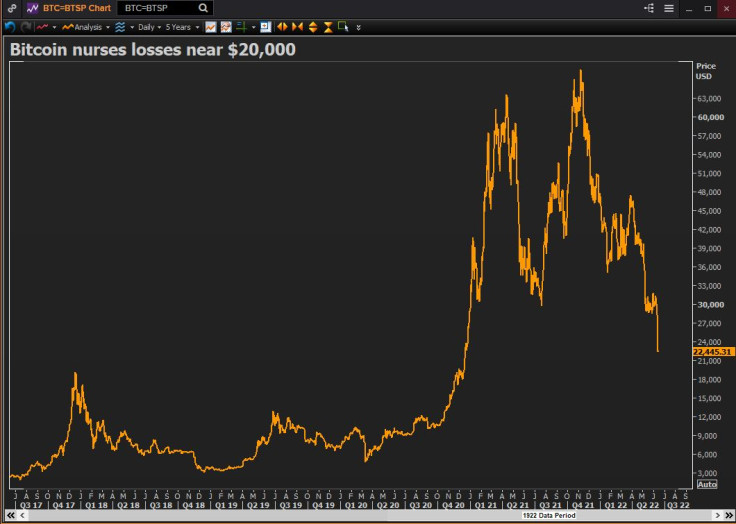
Task: Expand the crosshair tool dropdown arrow
Action: (253, 27)
